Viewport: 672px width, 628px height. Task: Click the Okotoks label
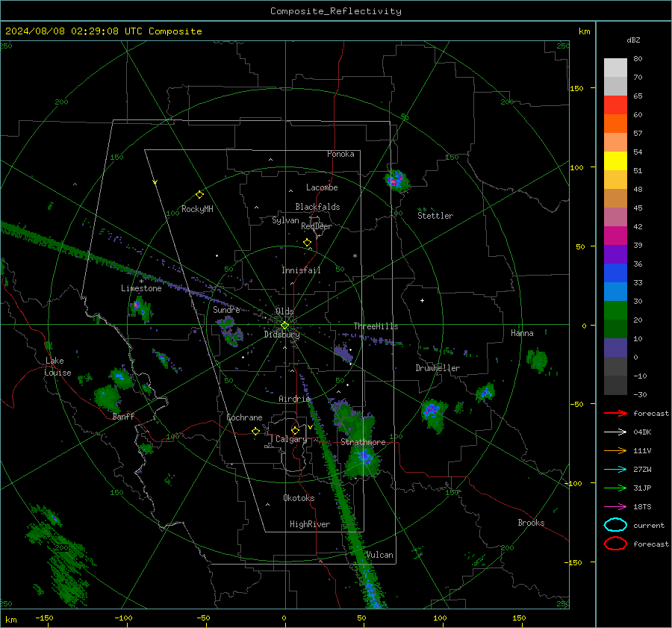click(299, 498)
